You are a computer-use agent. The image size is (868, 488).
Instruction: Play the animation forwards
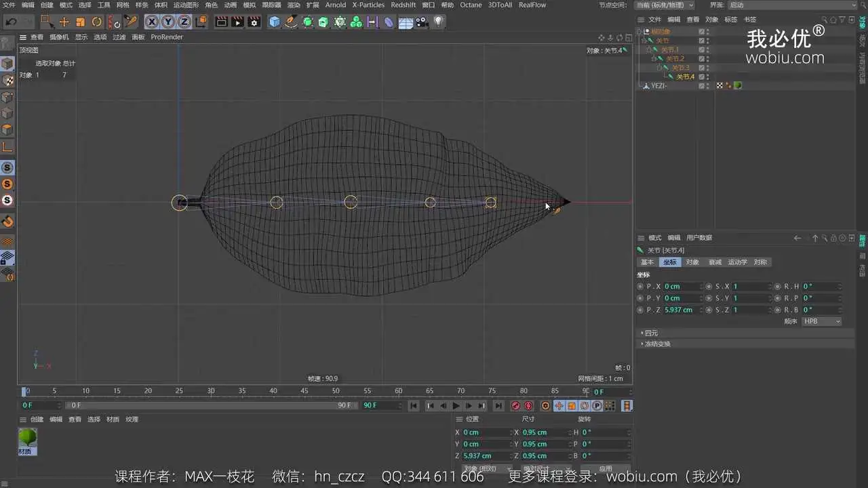[x=456, y=406]
